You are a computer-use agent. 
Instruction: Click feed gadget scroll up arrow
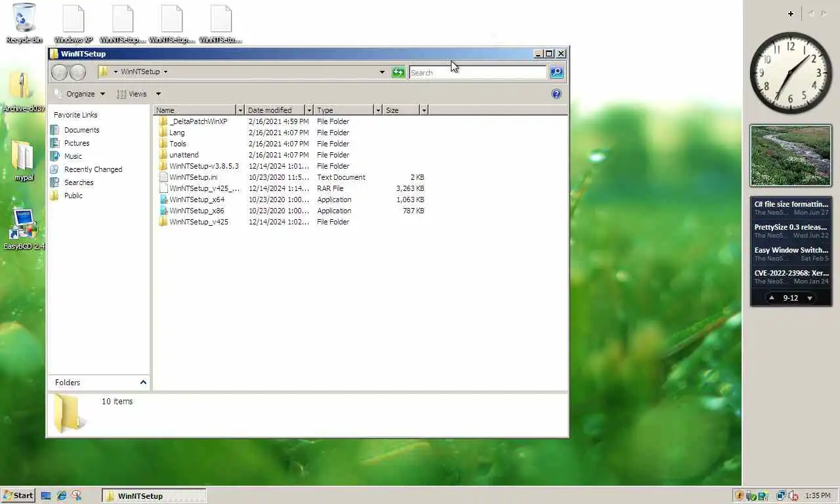(x=772, y=298)
